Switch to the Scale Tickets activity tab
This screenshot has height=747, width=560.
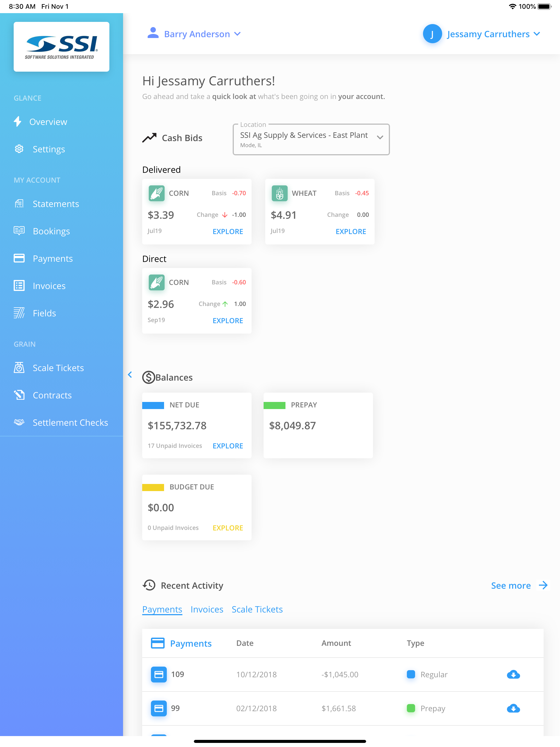[x=257, y=609]
